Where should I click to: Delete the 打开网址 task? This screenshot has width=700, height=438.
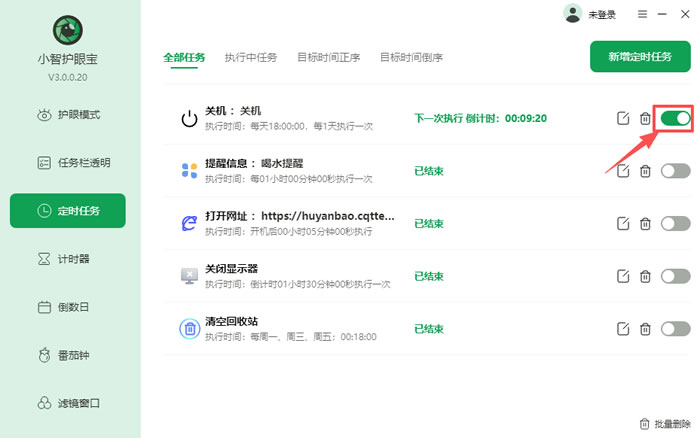click(x=645, y=224)
